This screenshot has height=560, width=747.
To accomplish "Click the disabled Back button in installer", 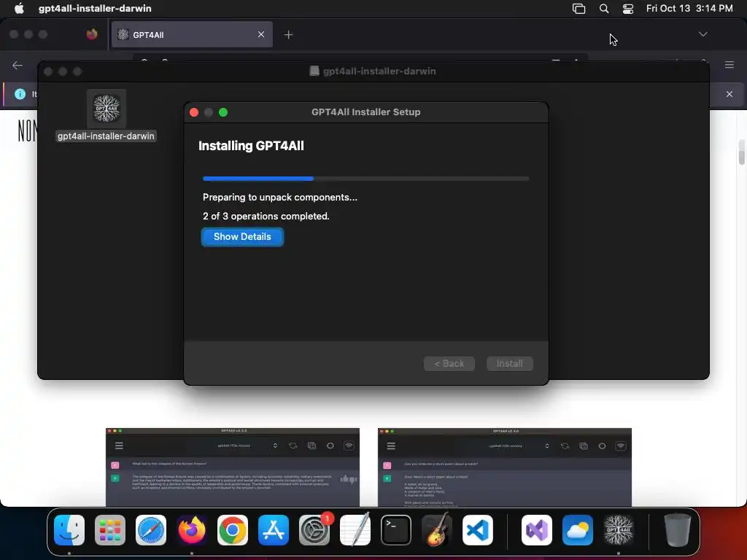I will click(449, 363).
